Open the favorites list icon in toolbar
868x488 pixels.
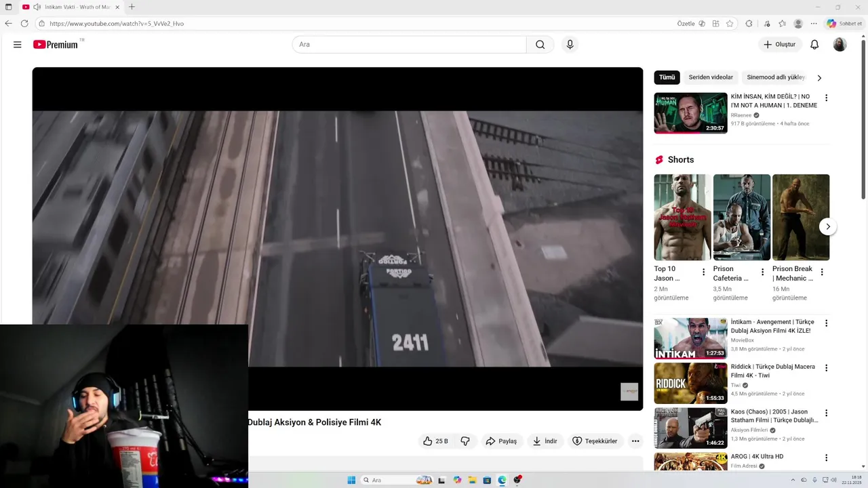782,24
